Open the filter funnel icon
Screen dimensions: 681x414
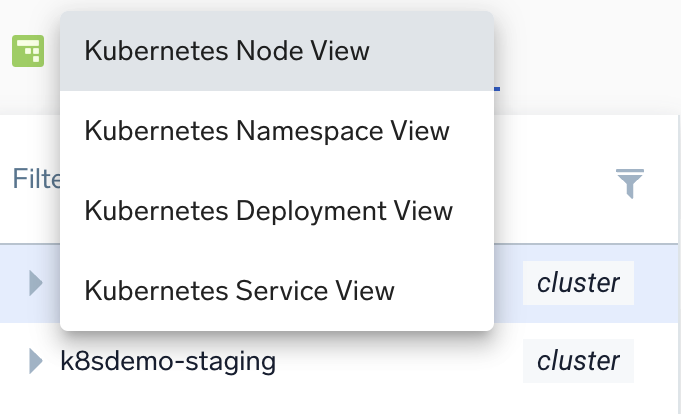point(629,183)
